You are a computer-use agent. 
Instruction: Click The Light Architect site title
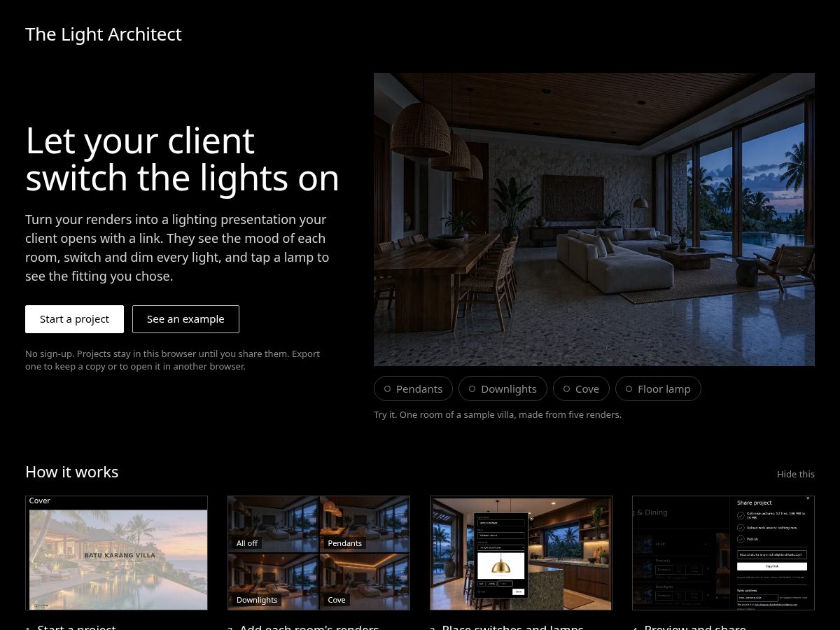click(x=104, y=34)
